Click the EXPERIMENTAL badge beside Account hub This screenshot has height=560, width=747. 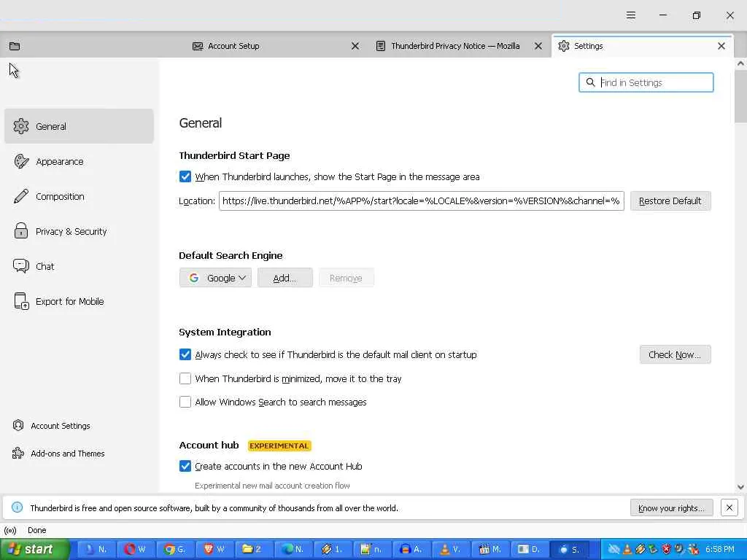(279, 446)
